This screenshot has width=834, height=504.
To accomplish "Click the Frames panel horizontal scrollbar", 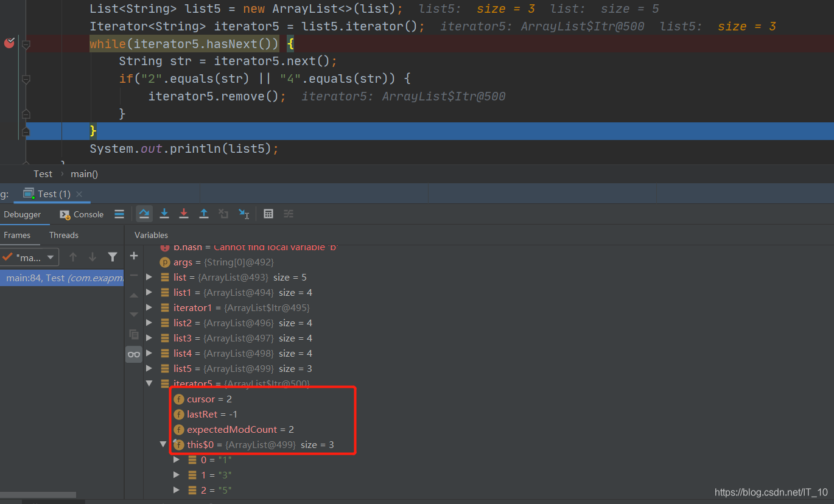I will click(x=38, y=495).
